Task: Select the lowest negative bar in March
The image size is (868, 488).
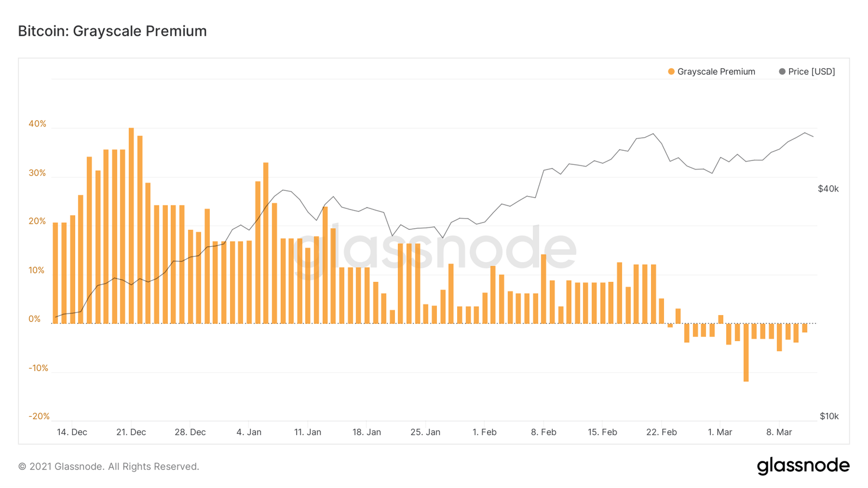Action: click(x=746, y=352)
